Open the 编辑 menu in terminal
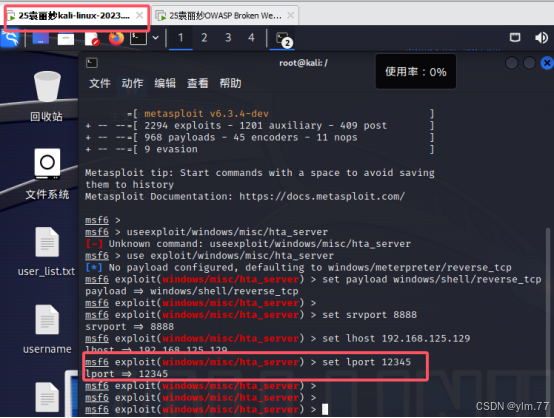The height and width of the screenshot is (418, 554). (x=165, y=83)
